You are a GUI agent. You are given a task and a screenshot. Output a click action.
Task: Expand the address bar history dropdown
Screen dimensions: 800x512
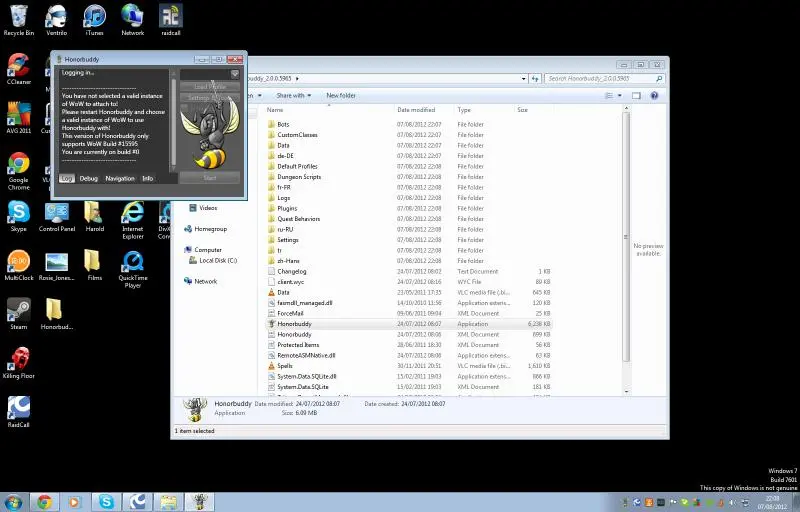[x=523, y=79]
